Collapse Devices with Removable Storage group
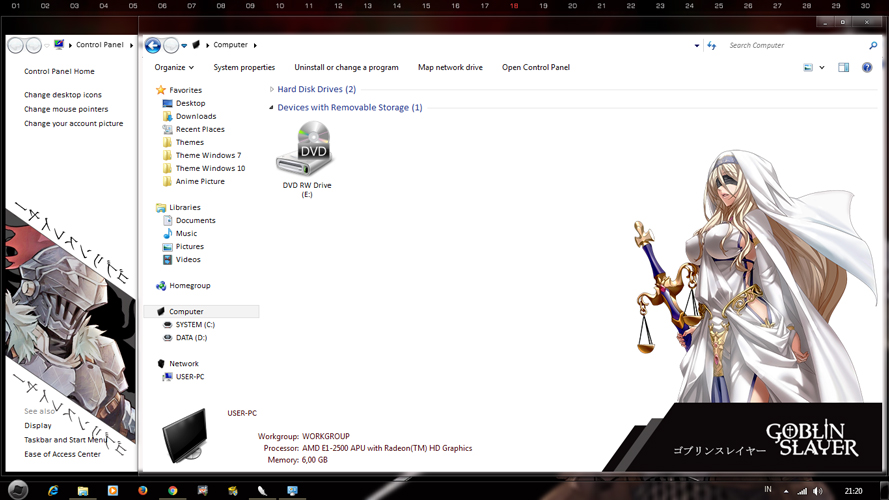This screenshot has width=889, height=500. 272,108
